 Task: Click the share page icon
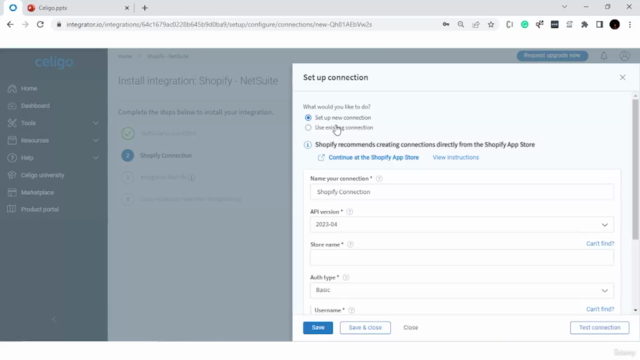point(476,24)
